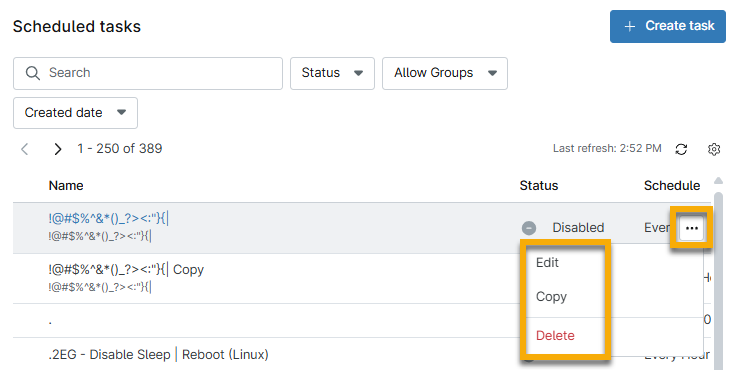The width and height of the screenshot is (734, 370).
Task: Click the Status column header
Action: click(539, 185)
